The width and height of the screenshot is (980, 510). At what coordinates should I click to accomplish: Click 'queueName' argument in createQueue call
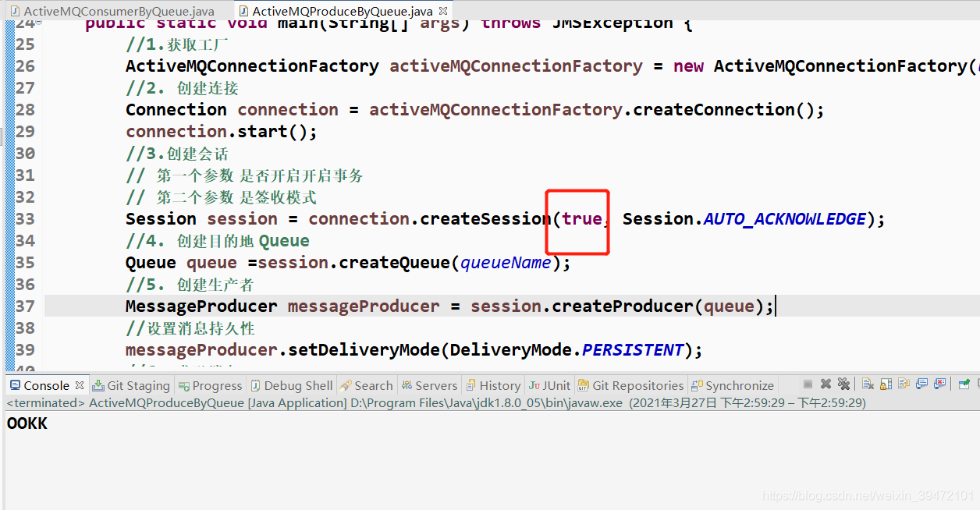(506, 263)
